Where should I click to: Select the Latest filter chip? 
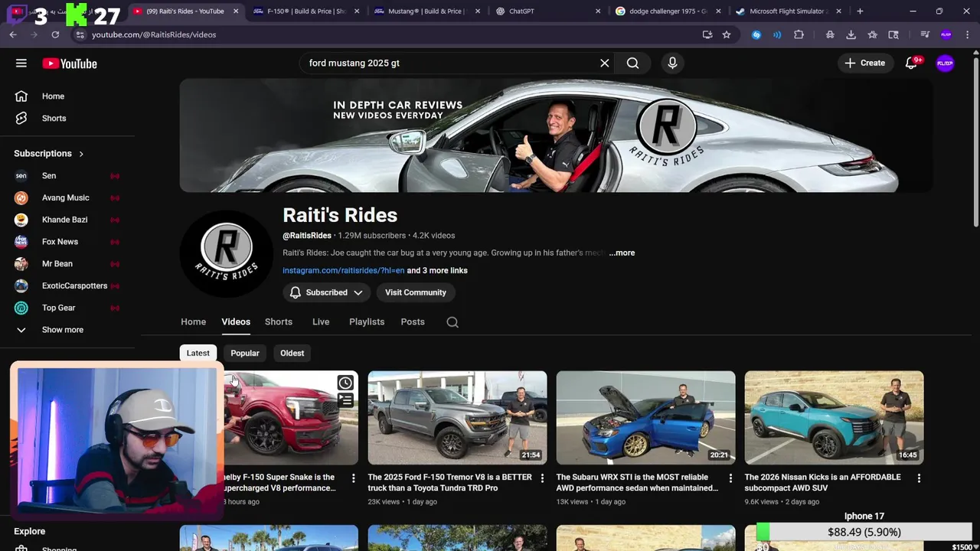[x=198, y=353]
